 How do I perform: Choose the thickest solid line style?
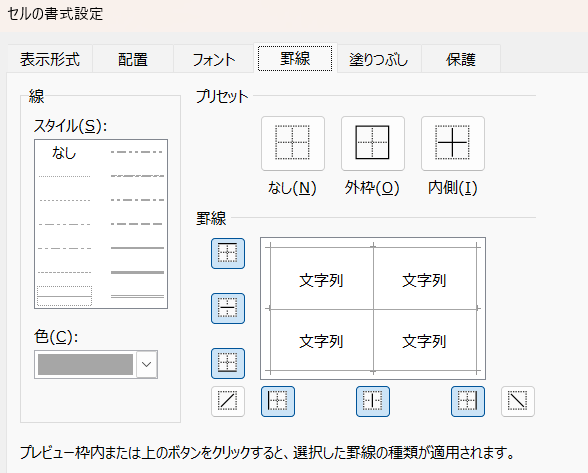[x=137, y=272]
